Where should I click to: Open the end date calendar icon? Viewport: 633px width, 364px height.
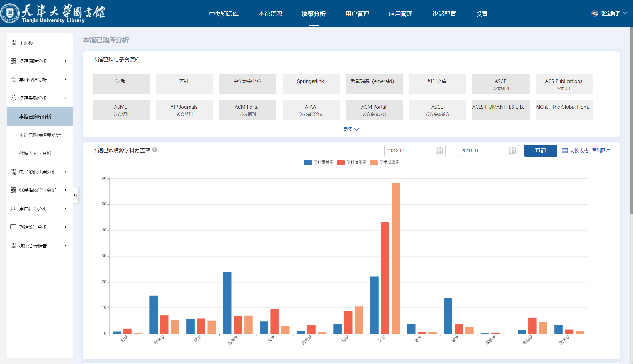[512, 151]
